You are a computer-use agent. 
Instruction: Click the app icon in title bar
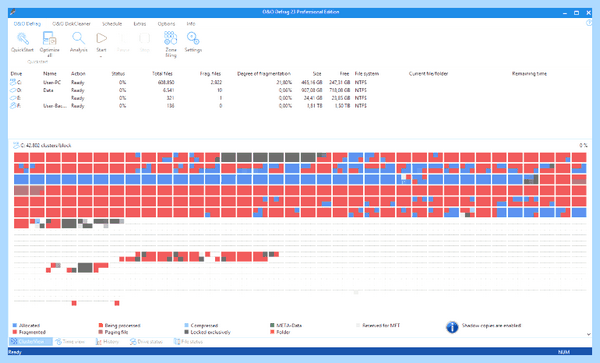13,12
